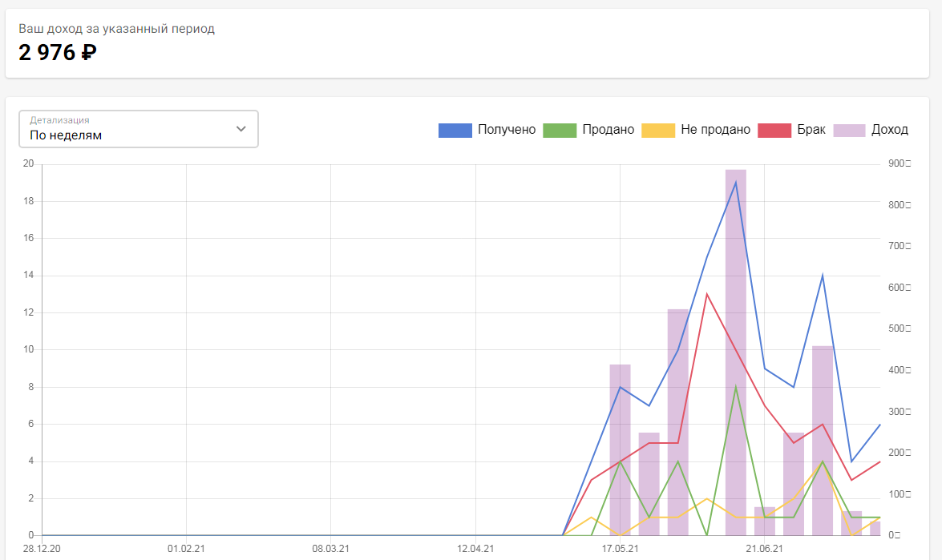Screen dimensions: 942x560
Task: Click the green Продано legend color box
Action: [x=560, y=130]
